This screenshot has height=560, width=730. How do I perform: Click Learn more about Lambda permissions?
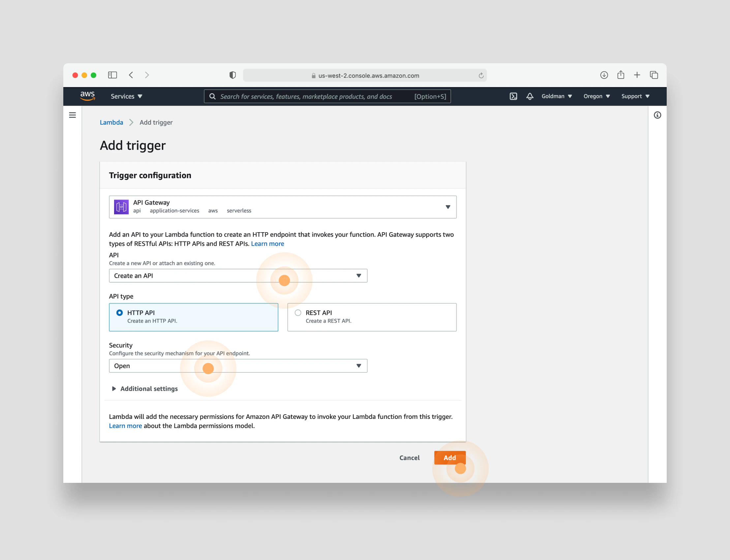coord(125,426)
